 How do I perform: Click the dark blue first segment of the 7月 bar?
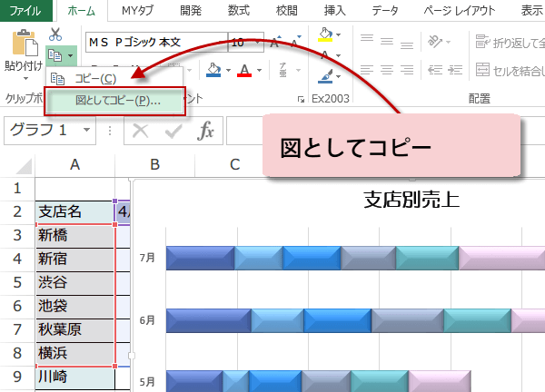point(200,258)
